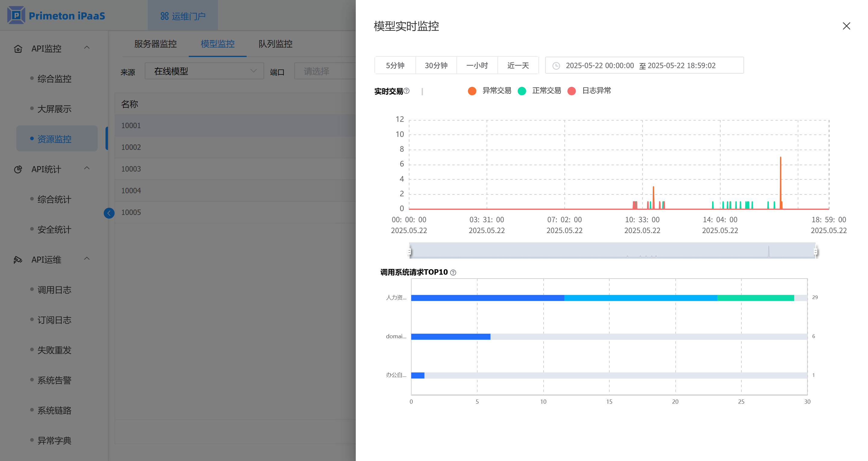This screenshot has width=868, height=461.
Task: Click help icon beside 调用系统请求TOP10
Action: [453, 273]
